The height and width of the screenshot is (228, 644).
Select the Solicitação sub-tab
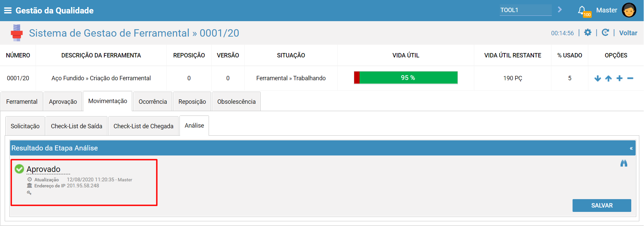coord(25,126)
